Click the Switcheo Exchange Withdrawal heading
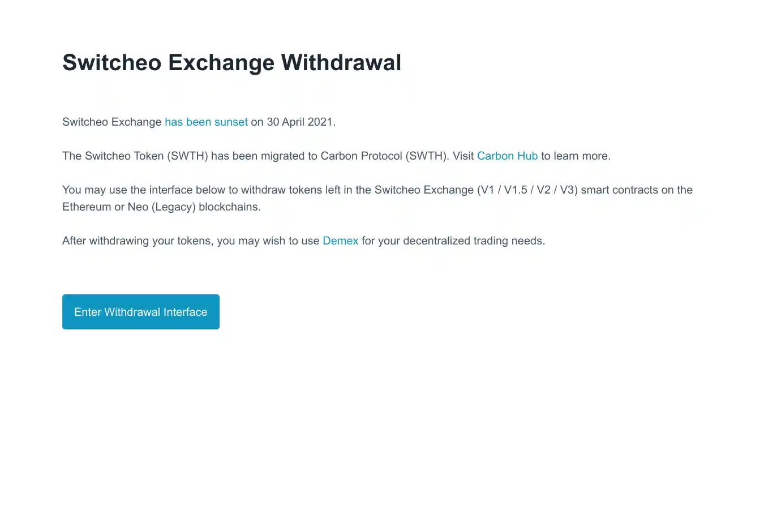This screenshot has height=532, width=764. tap(231, 62)
